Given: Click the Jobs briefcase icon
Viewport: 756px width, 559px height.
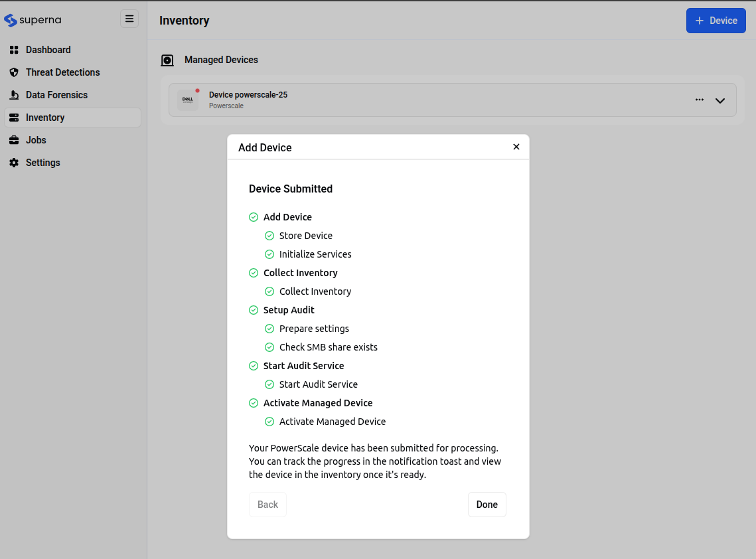Looking at the screenshot, I should (x=14, y=140).
